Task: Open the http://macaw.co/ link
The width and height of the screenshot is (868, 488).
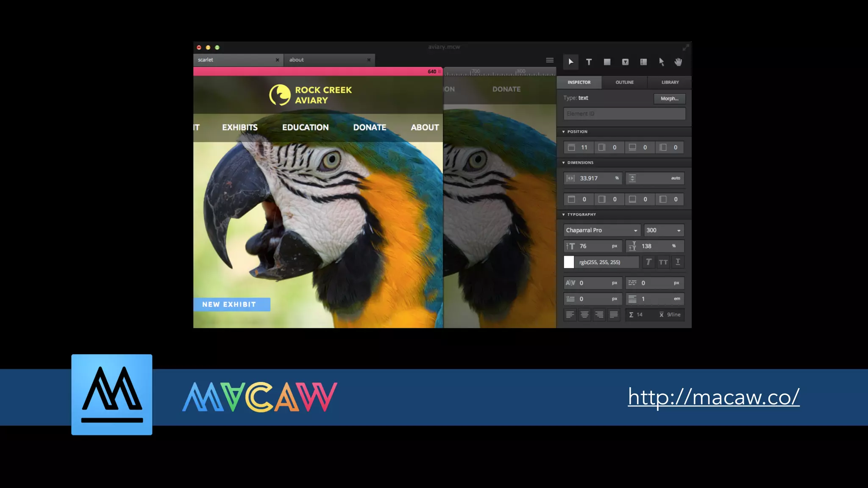Action: [x=714, y=397]
